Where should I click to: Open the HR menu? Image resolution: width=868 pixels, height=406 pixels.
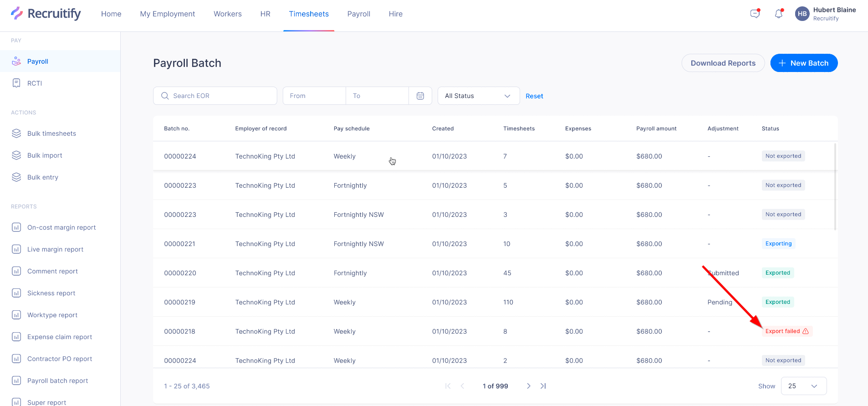[x=266, y=14]
